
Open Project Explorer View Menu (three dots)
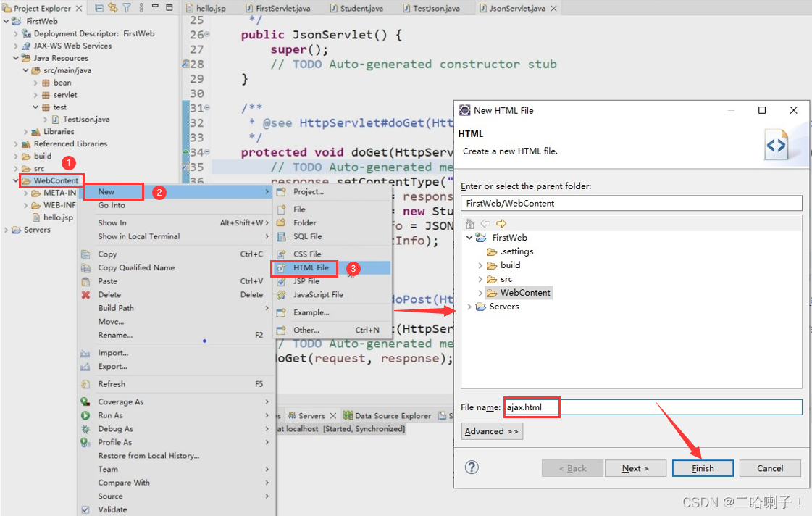141,8
